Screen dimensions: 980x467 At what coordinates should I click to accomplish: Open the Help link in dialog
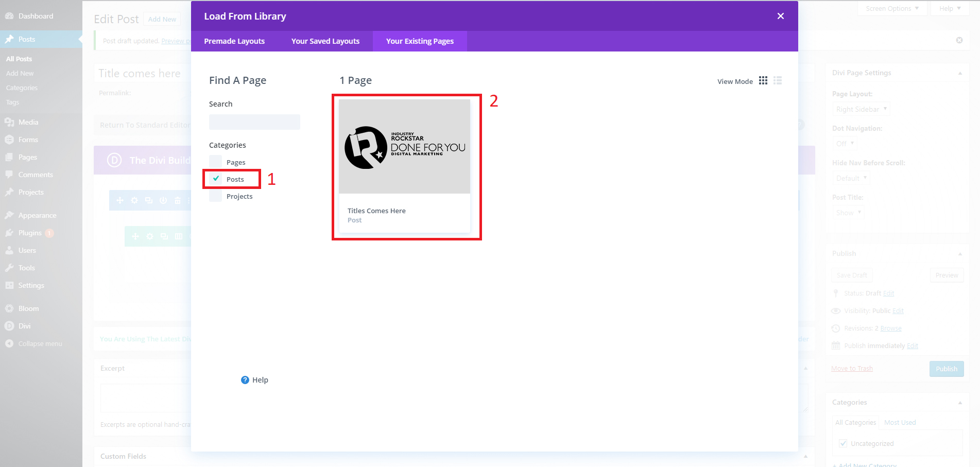(x=260, y=380)
